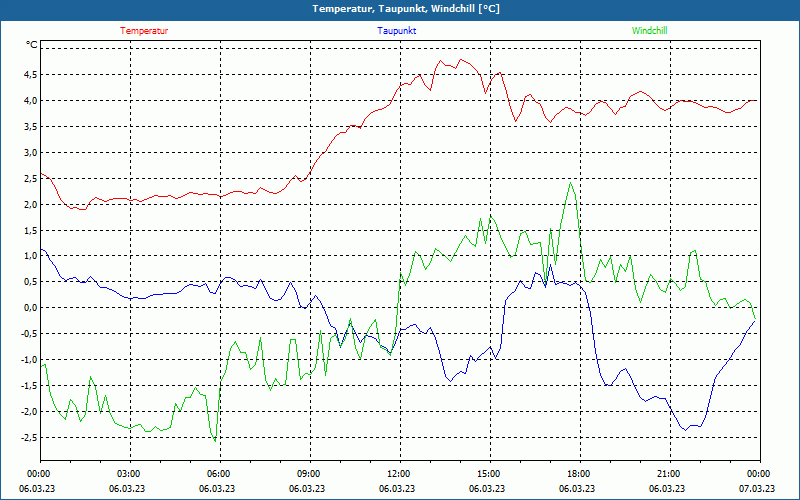The height and width of the screenshot is (500, 800).
Task: Click the green Windchill legend label
Action: (649, 31)
